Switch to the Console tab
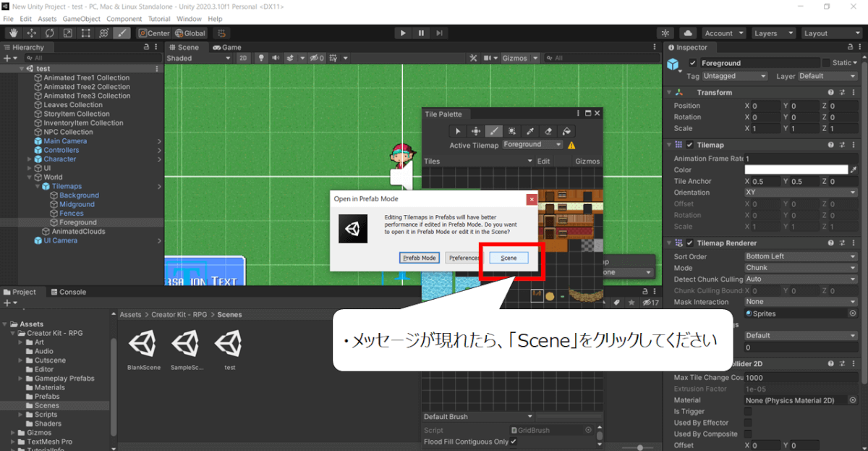The image size is (868, 451). coord(67,292)
